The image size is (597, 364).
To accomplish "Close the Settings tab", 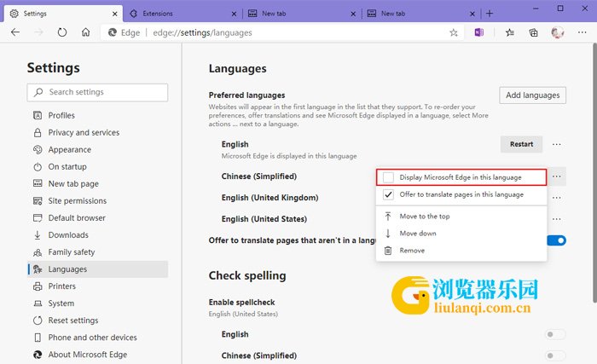I will pyautogui.click(x=114, y=14).
